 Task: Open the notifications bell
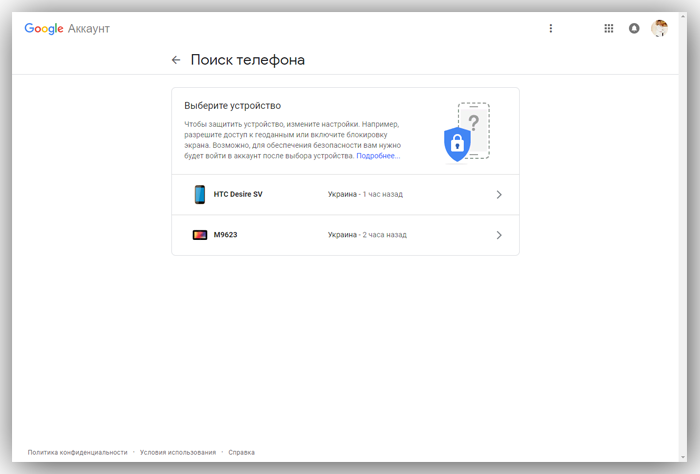click(x=634, y=29)
